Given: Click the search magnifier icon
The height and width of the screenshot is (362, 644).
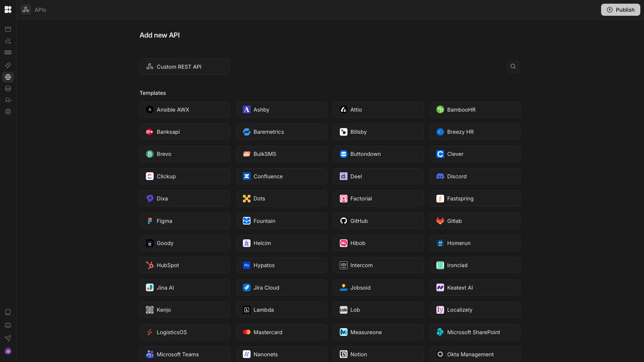Looking at the screenshot, I should [x=513, y=66].
